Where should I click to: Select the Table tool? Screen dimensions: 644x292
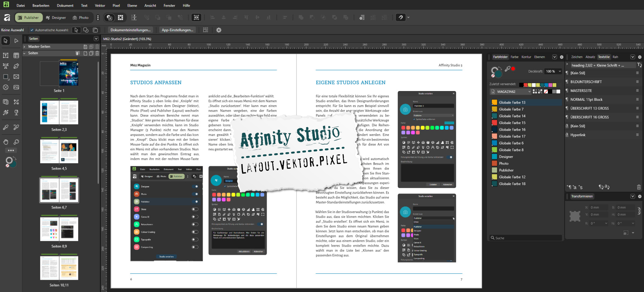[x=16, y=56]
